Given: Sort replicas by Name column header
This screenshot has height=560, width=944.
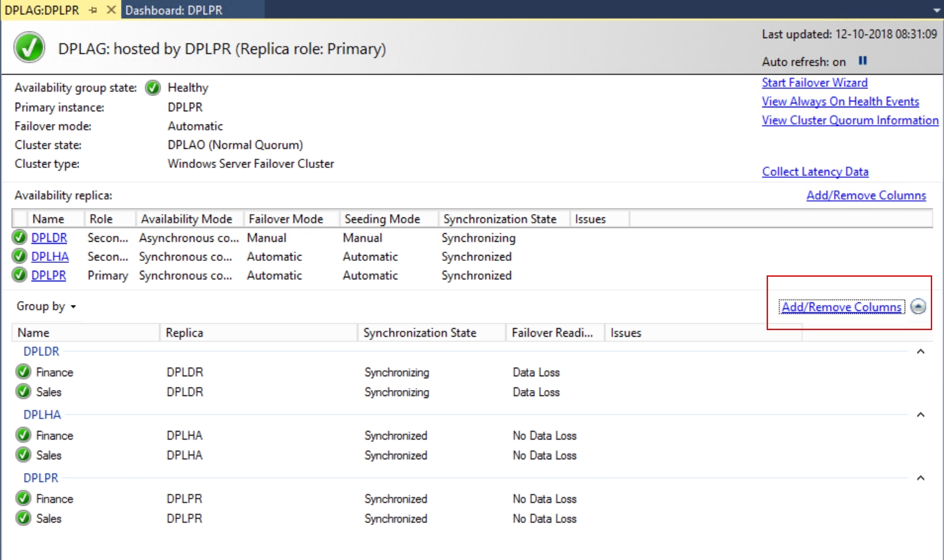Looking at the screenshot, I should [x=55, y=219].
